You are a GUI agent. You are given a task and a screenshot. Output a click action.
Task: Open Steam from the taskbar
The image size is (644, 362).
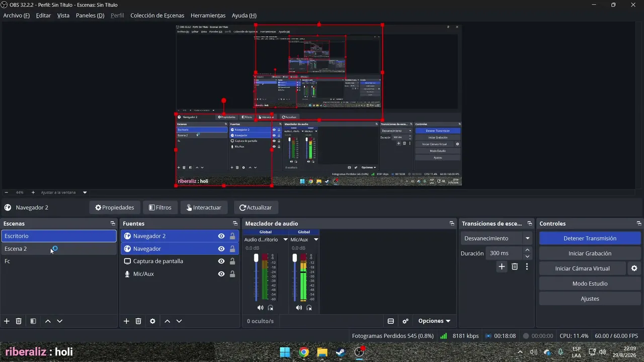click(x=341, y=352)
